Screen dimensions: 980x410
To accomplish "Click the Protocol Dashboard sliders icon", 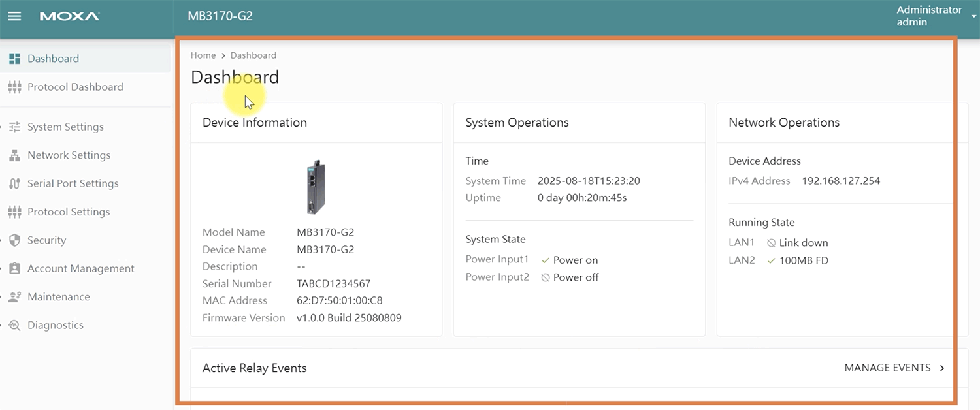I will point(14,87).
